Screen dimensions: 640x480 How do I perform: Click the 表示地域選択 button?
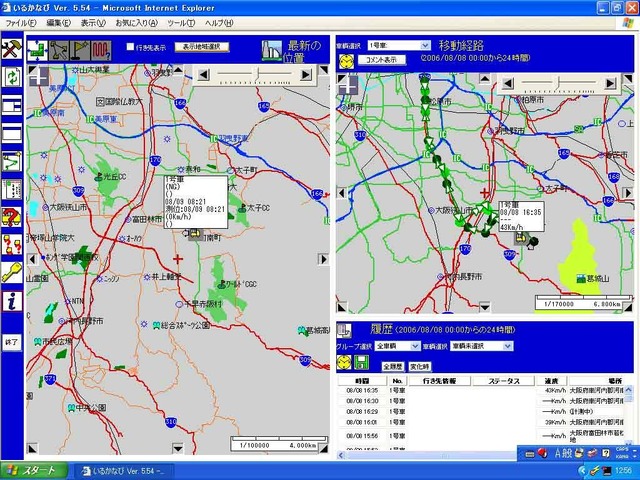202,47
